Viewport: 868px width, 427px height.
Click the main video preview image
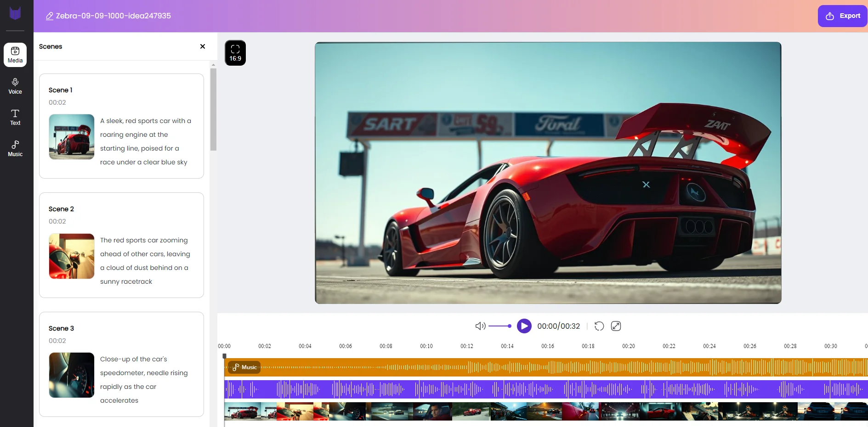pos(548,173)
